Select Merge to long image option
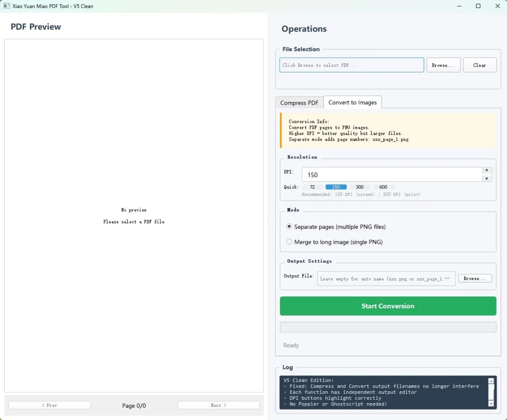The width and height of the screenshot is (507, 420). click(x=335, y=241)
